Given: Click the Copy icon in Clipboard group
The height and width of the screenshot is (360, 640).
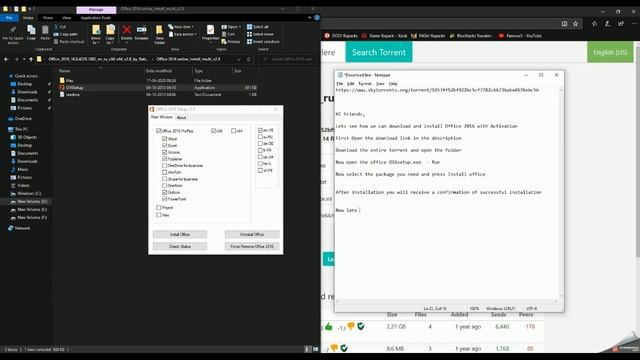Looking at the screenshot, I should [x=31, y=33].
